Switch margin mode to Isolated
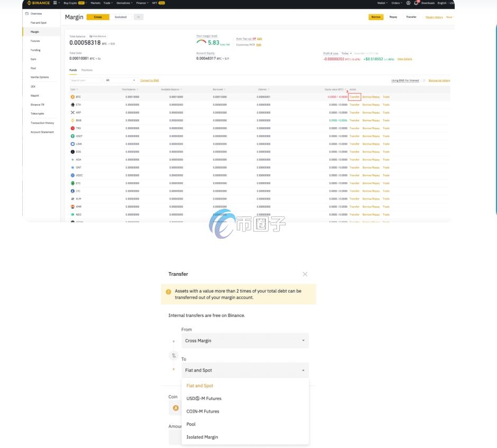 (x=121, y=17)
